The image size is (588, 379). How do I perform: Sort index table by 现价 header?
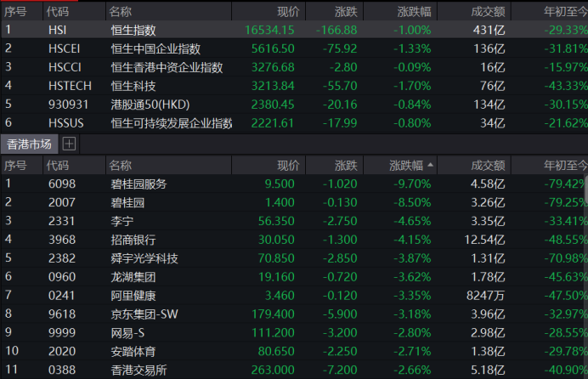coord(269,12)
